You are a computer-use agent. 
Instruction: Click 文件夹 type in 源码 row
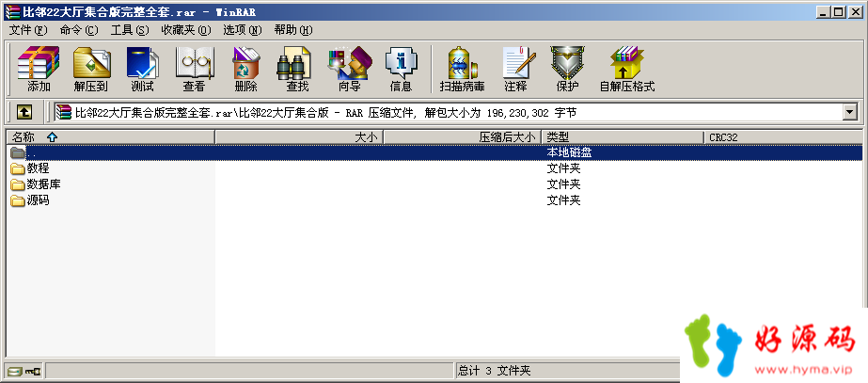[564, 200]
